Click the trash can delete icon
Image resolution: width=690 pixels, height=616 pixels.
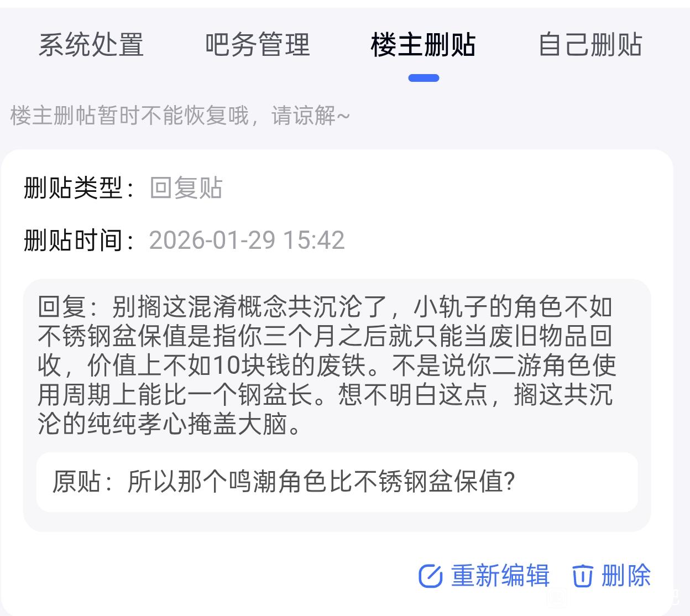582,576
